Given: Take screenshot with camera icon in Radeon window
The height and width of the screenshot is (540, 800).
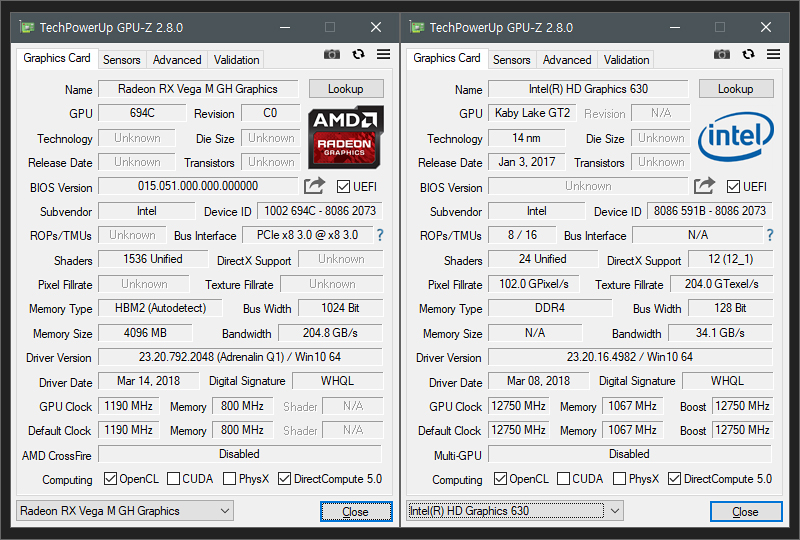Looking at the screenshot, I should 332,54.
